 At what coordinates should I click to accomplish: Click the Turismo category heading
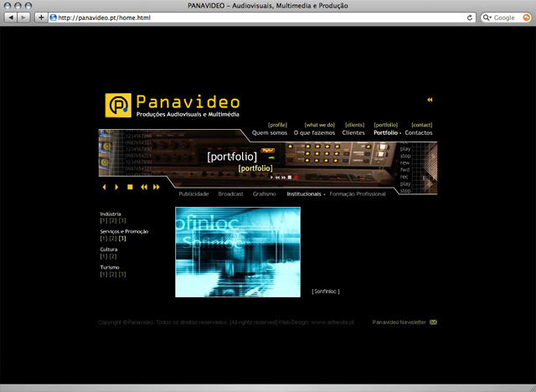(110, 267)
